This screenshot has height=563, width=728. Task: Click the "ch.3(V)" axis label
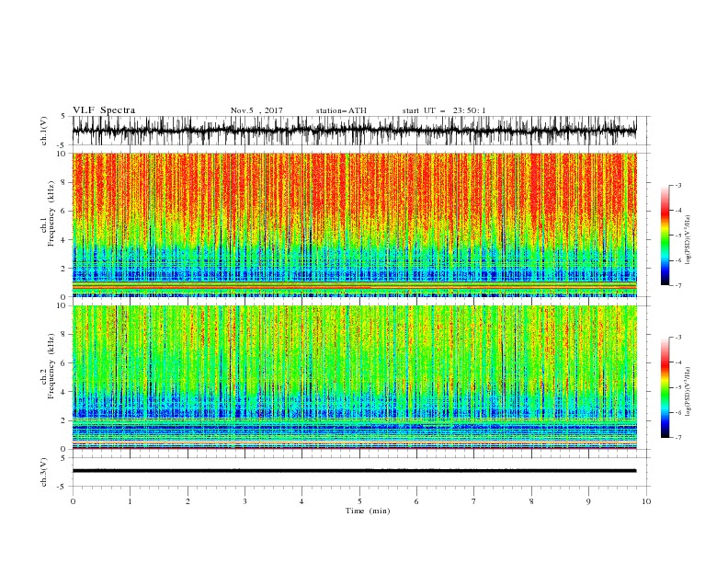44,472
